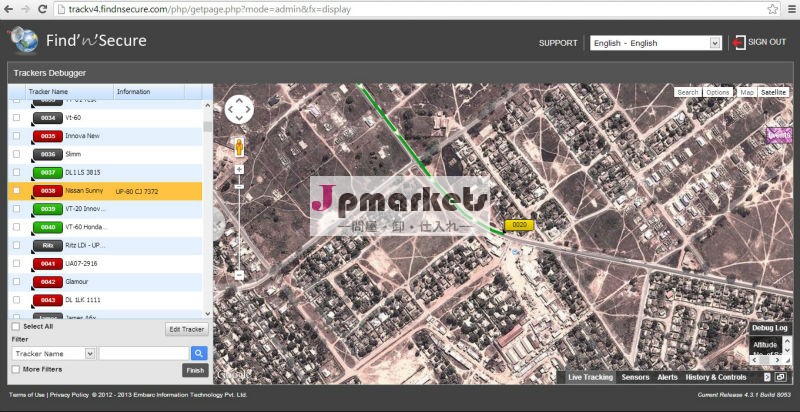The width and height of the screenshot is (800, 412).
Task: Click the red 0042 tracker badge
Action: pos(48,282)
